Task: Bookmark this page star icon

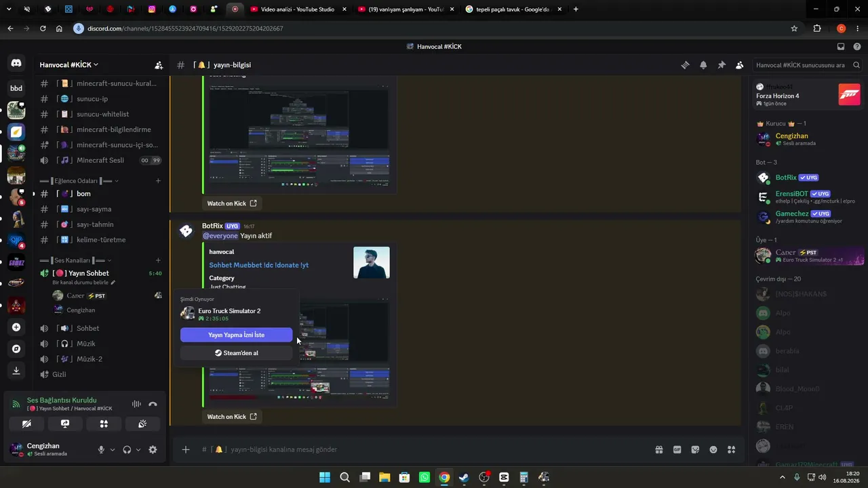Action: pos(794,28)
